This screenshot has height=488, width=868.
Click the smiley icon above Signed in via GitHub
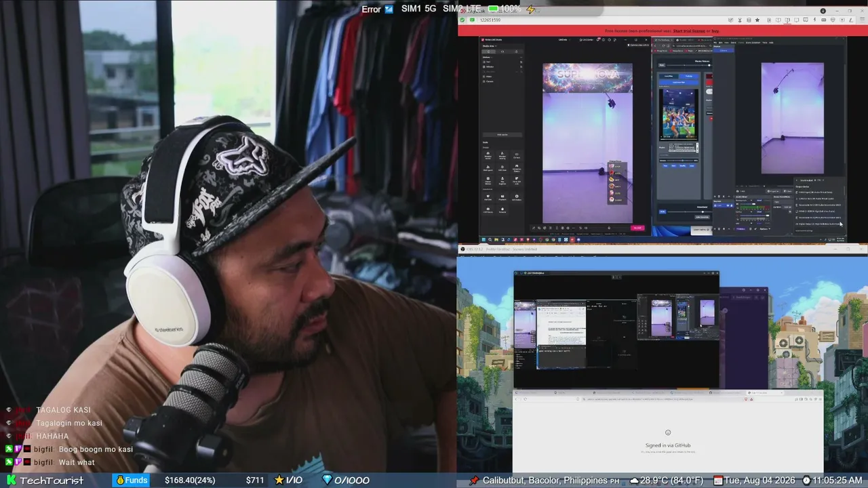[x=668, y=432]
